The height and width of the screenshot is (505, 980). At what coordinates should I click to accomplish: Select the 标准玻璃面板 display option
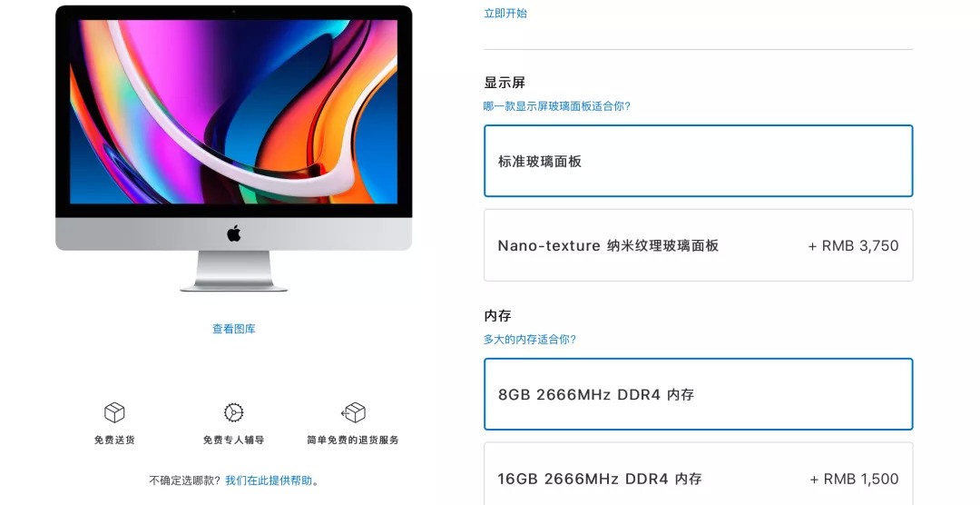click(x=698, y=161)
